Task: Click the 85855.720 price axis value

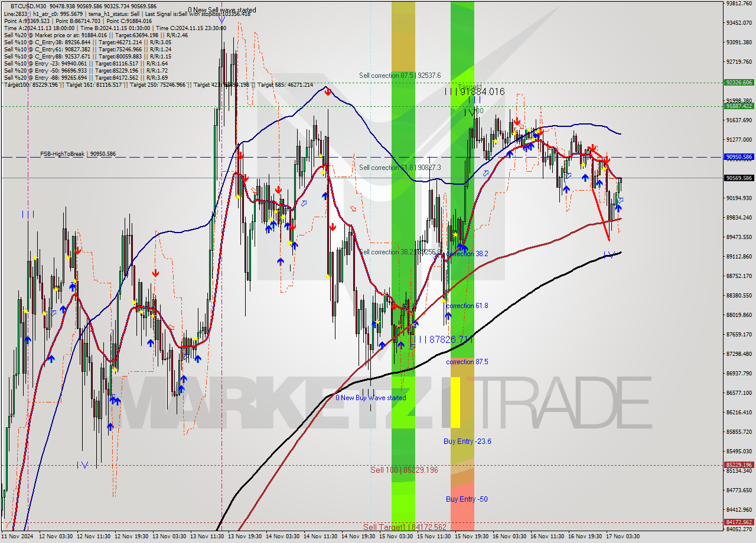Action: pos(739,431)
